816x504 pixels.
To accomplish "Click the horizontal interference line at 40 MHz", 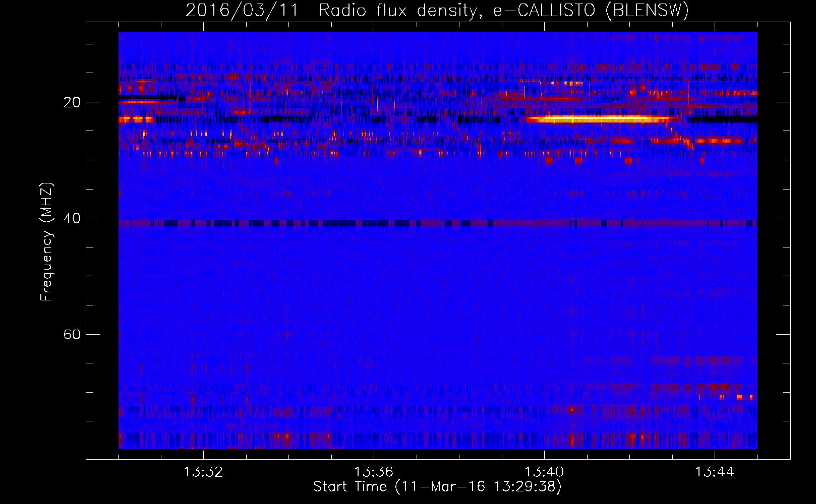I will tap(438, 223).
